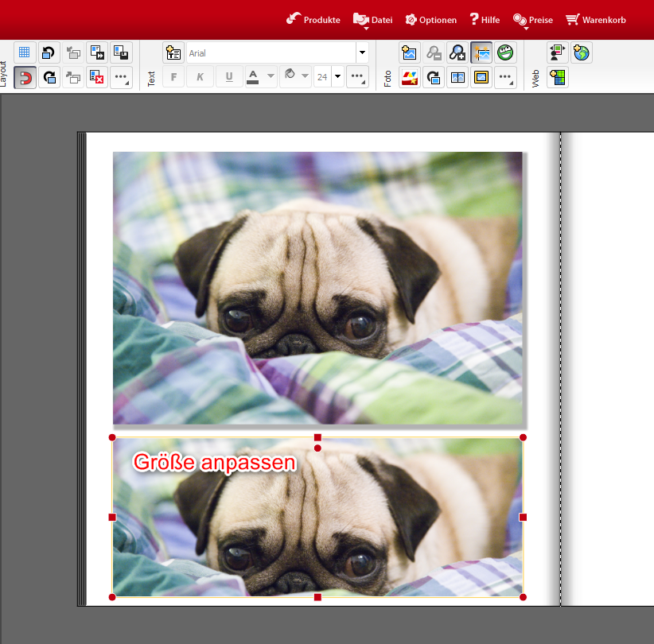Toggle the photo auto-enhance sparkle icon
The height and width of the screenshot is (644, 654).
[x=481, y=52]
